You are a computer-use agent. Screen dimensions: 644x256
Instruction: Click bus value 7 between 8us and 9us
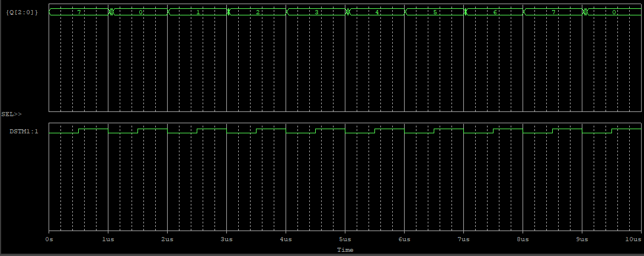click(x=553, y=12)
